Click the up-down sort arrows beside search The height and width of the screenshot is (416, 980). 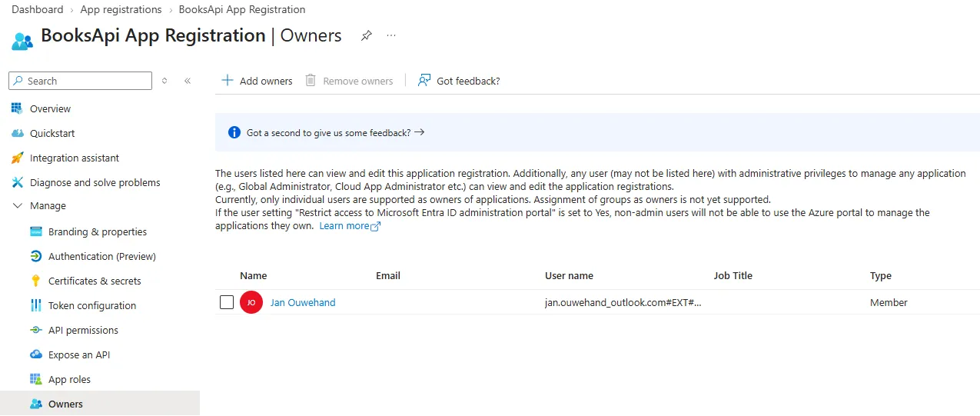point(164,81)
